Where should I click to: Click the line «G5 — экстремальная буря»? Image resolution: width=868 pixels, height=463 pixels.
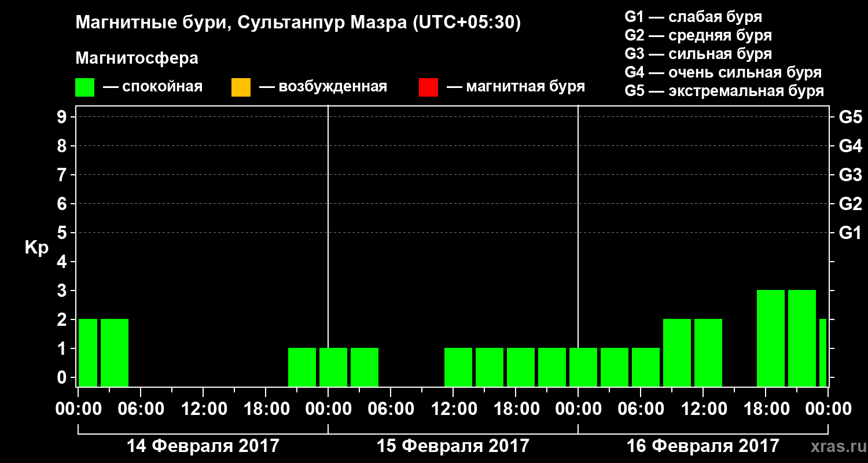pyautogui.click(x=724, y=91)
